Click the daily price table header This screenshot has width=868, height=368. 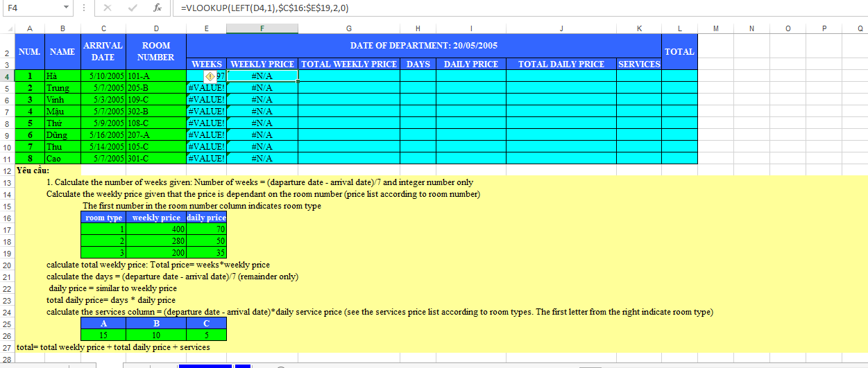(207, 218)
